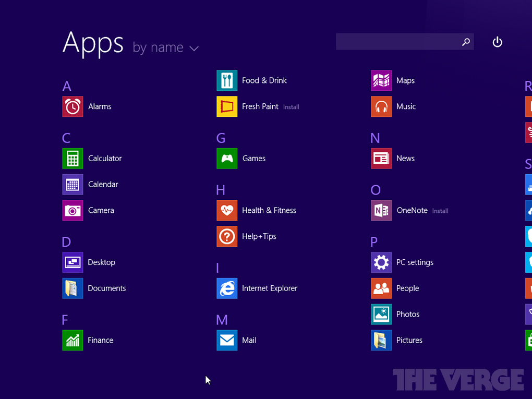Open the Calendar tile icon

(x=72, y=185)
